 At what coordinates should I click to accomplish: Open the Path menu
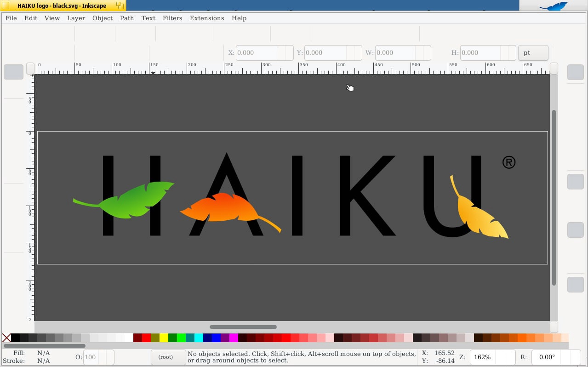pyautogui.click(x=127, y=18)
